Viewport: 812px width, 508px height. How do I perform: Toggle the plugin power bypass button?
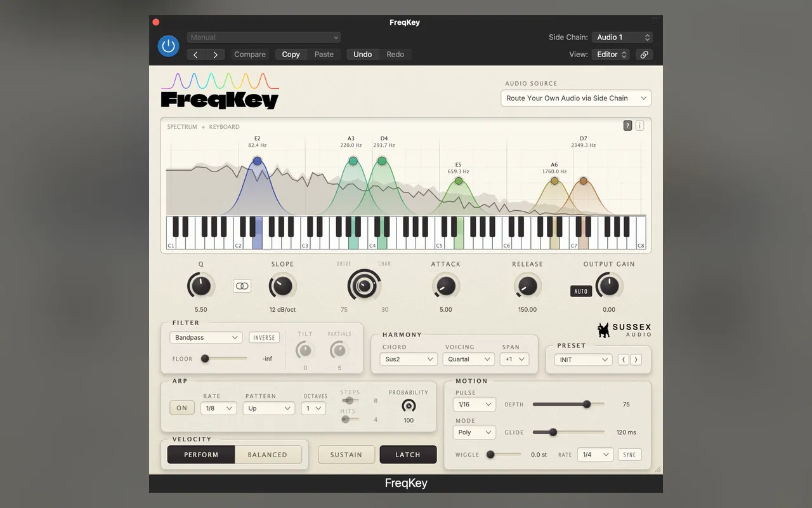[x=168, y=46]
